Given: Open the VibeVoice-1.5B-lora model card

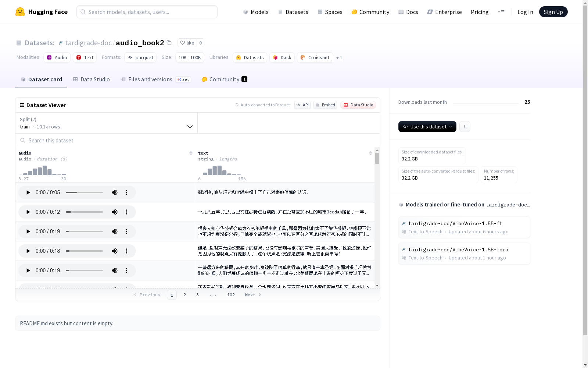Looking at the screenshot, I should 464,254.
